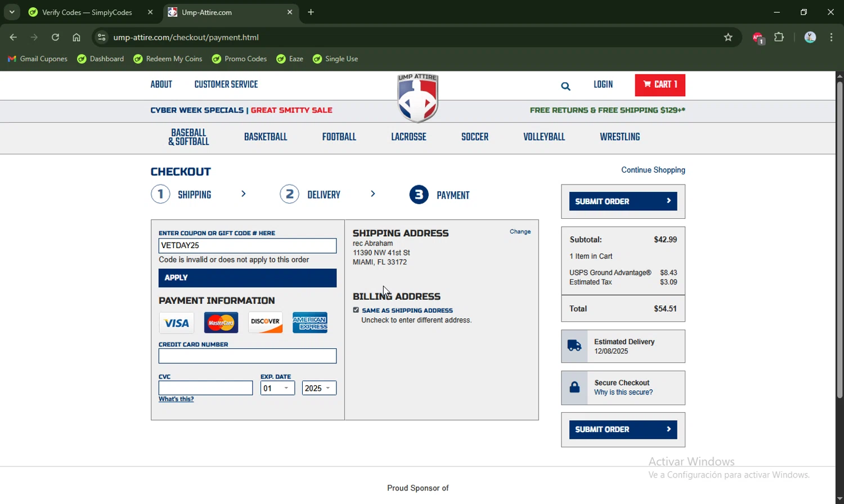Click the Secure Checkout lock icon
844x504 pixels.
(x=574, y=387)
